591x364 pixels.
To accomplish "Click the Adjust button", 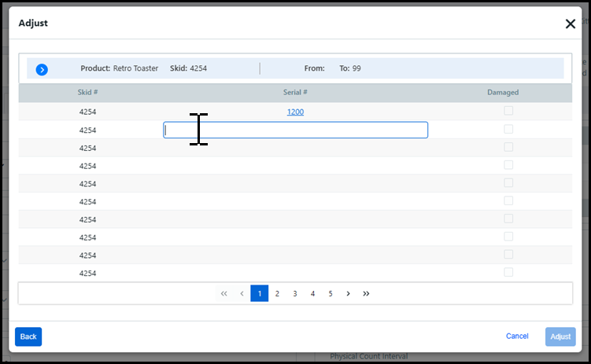I will [x=560, y=336].
